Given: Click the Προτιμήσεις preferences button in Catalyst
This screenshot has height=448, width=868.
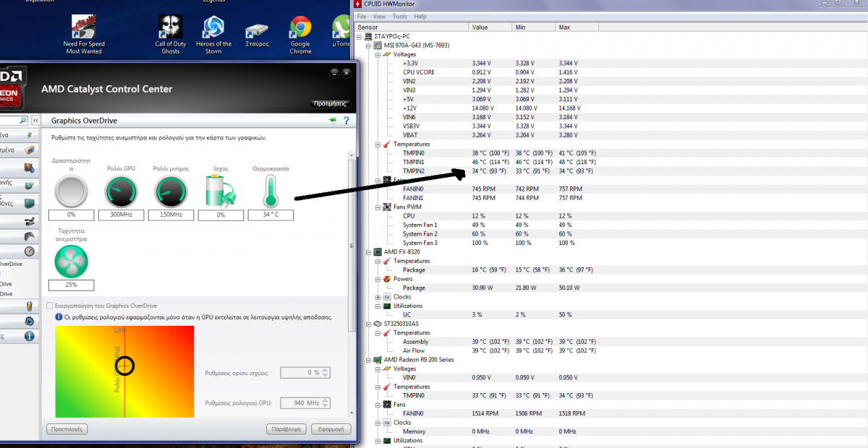Looking at the screenshot, I should [331, 103].
